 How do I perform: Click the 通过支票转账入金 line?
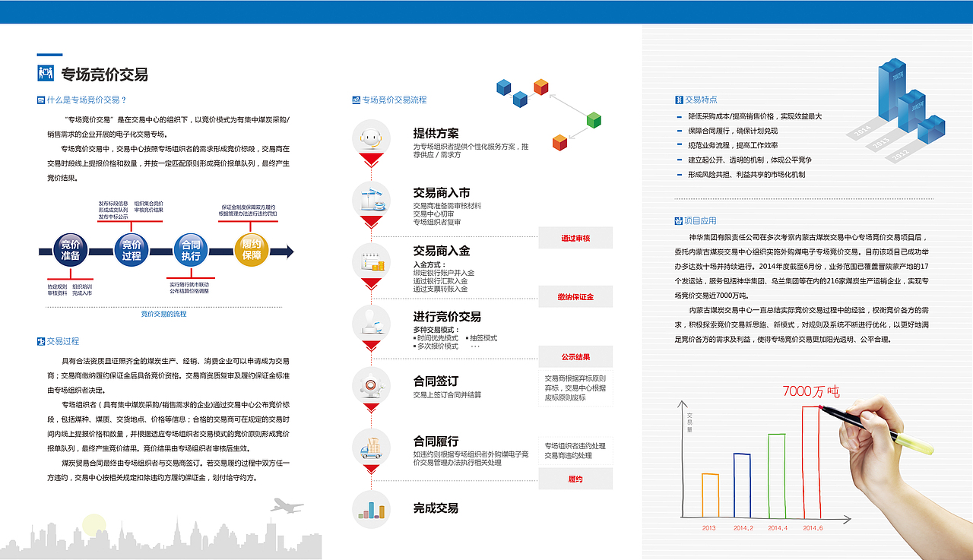pos(440,289)
